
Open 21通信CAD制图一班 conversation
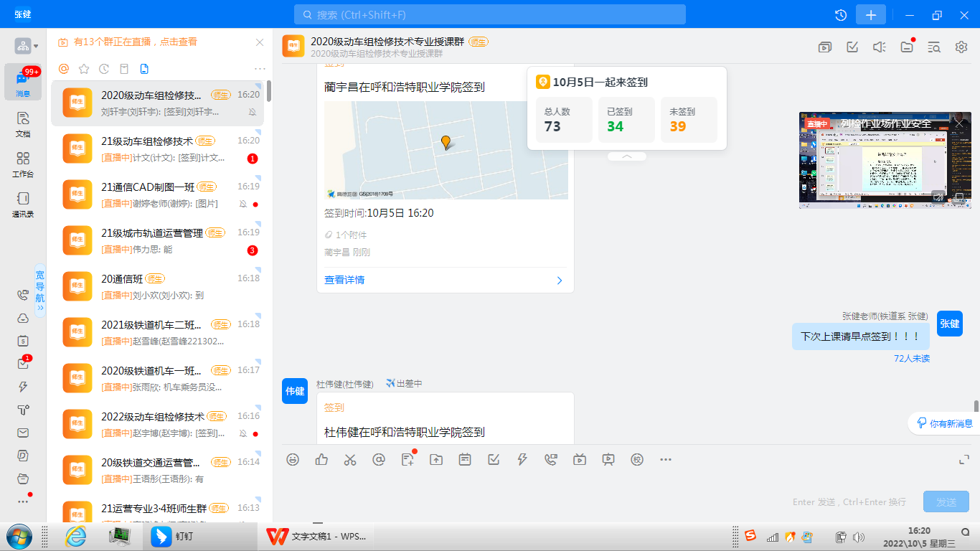point(156,195)
